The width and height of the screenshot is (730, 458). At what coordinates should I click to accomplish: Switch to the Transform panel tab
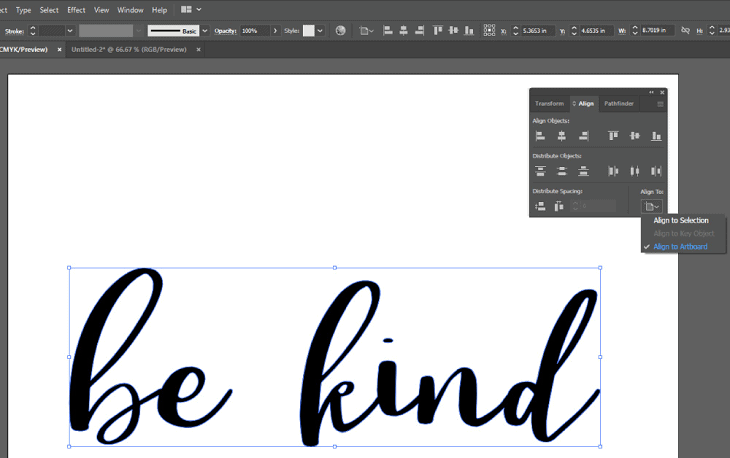549,104
